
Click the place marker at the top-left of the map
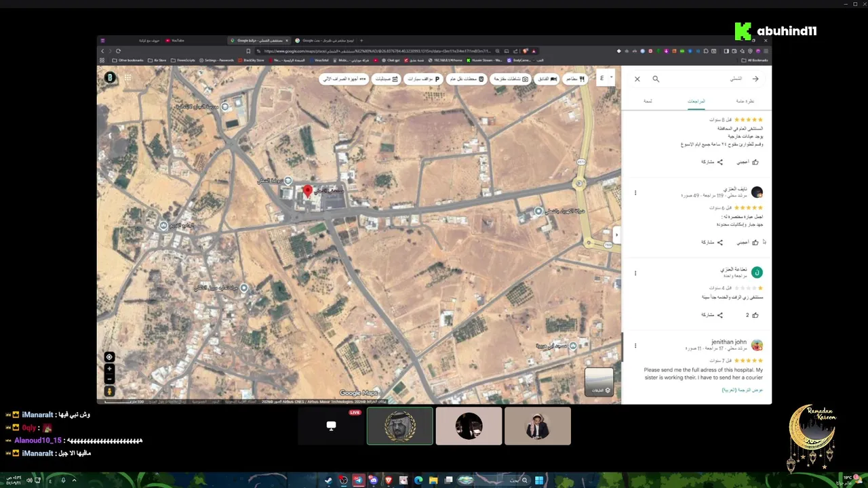point(224,106)
